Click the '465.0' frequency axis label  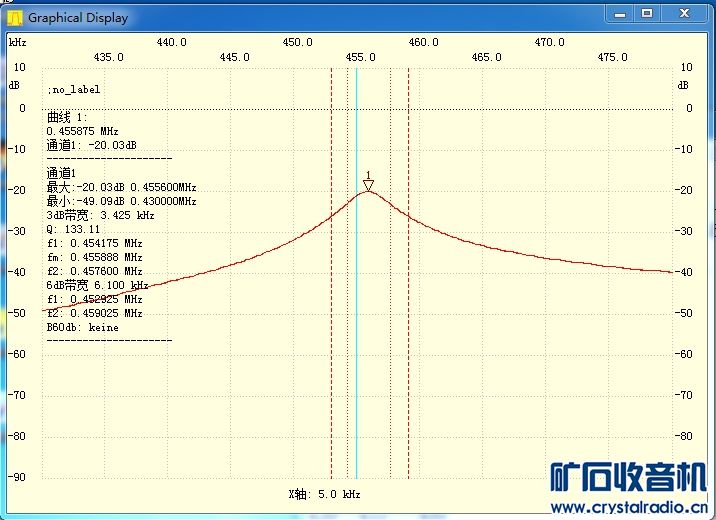coord(486,57)
